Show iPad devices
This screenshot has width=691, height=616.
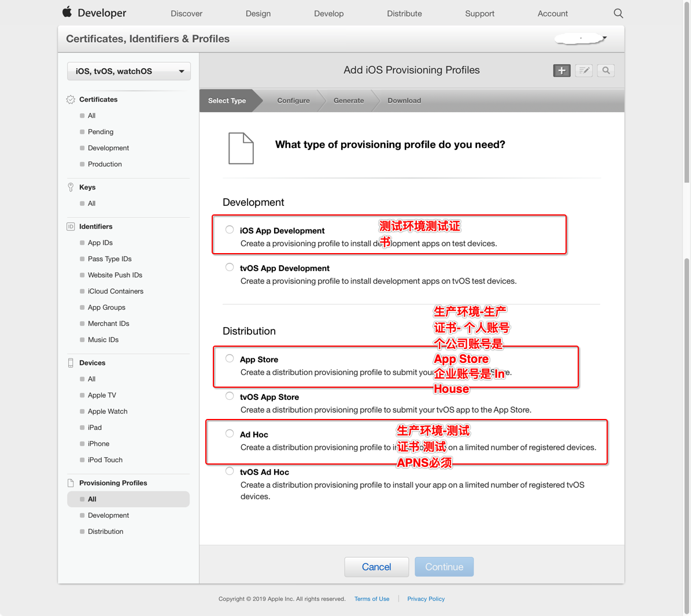point(95,428)
